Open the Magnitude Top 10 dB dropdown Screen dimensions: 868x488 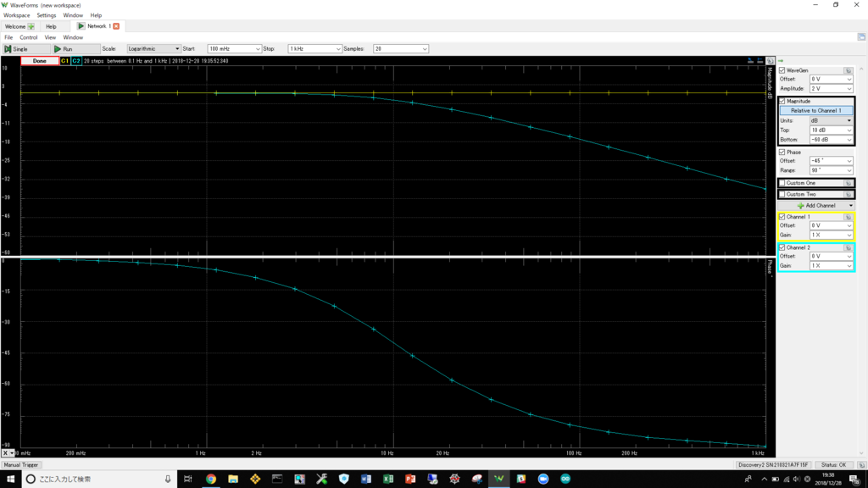[831, 130]
